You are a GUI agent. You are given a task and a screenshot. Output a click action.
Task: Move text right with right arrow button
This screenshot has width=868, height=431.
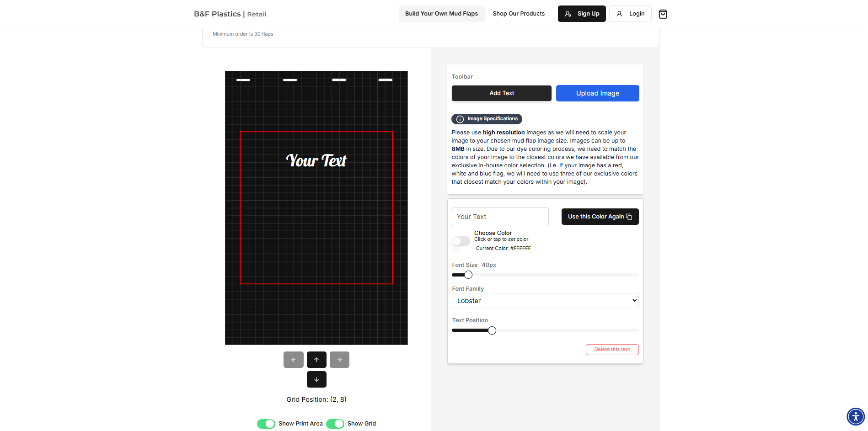coord(339,360)
